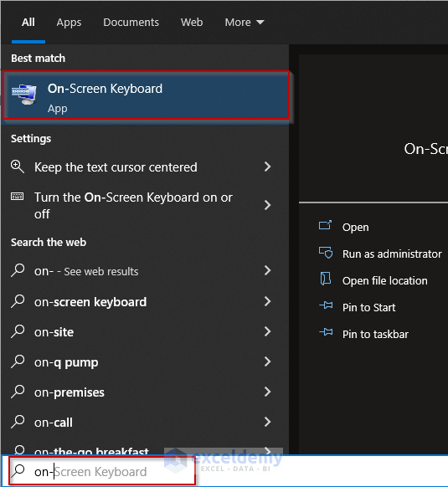Viewport: 448px width, 487px height.
Task: Click the search icon next to on-premises
Action: point(18,392)
